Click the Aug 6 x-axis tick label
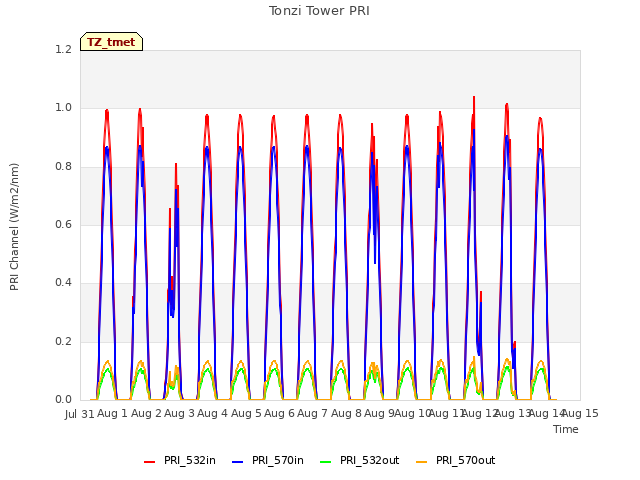 coord(279,413)
